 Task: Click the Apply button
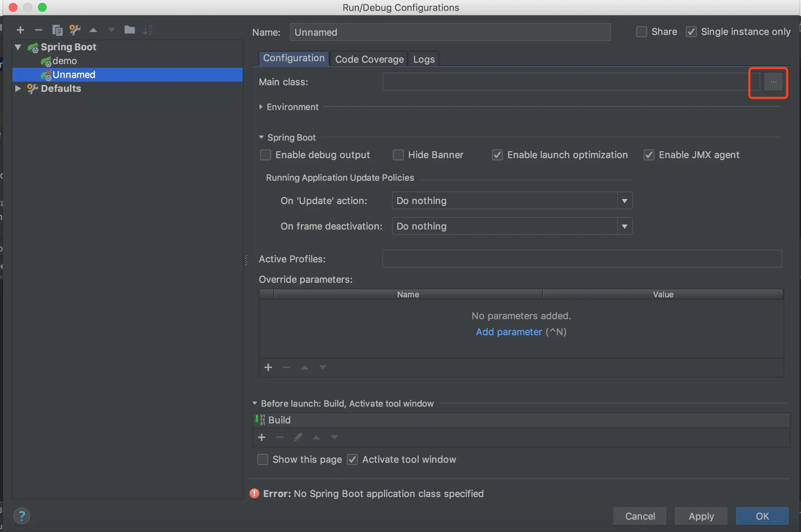tap(701, 516)
